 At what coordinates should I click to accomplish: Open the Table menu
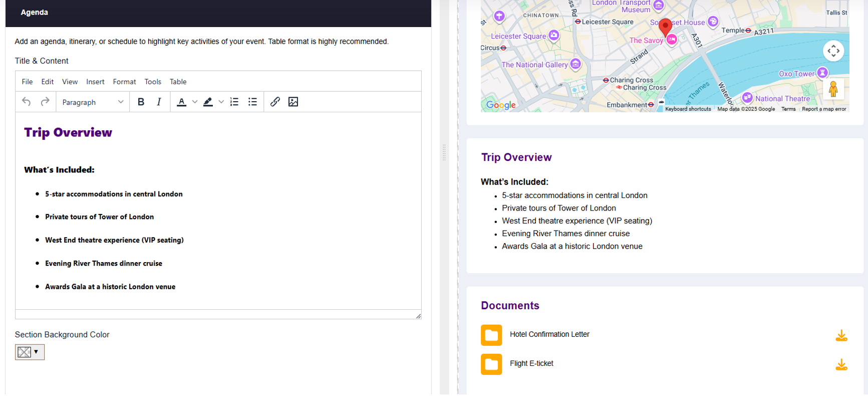tap(178, 82)
